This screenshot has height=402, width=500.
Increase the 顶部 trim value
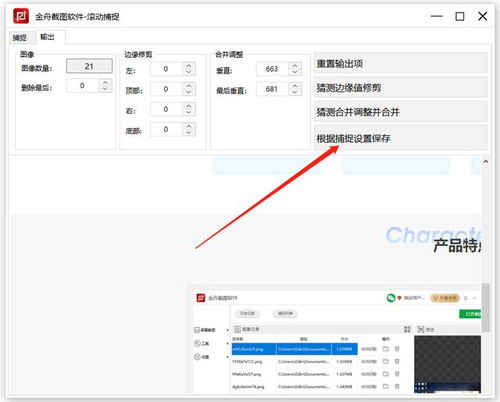click(189, 86)
